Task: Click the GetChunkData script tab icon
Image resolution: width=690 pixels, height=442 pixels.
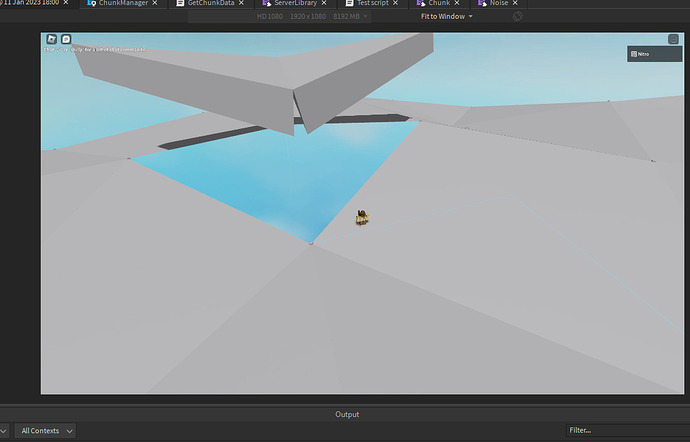Action: (x=180, y=4)
